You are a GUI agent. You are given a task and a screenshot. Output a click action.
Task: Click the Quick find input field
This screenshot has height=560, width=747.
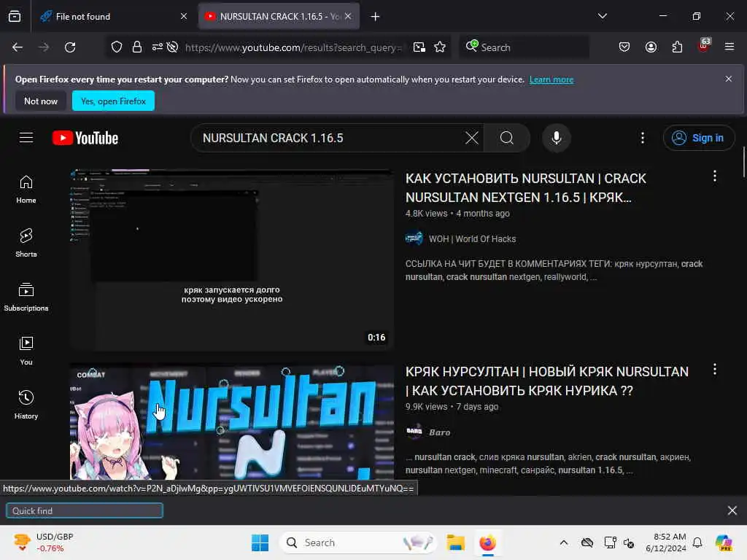(85, 510)
